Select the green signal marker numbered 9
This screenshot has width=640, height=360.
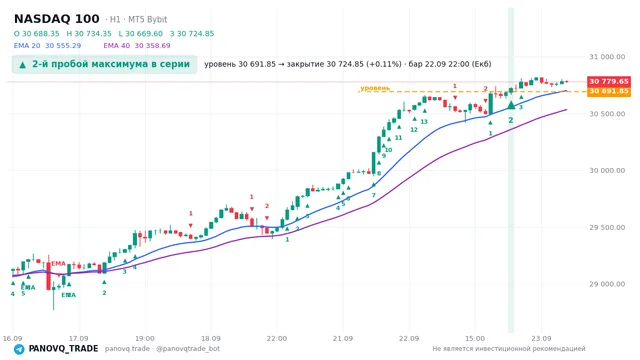(x=384, y=156)
